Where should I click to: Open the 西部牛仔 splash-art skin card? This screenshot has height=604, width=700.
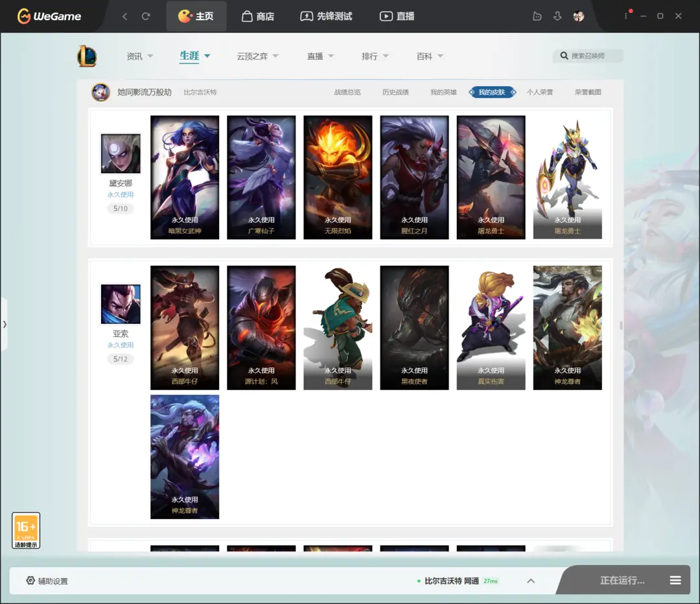(x=185, y=328)
